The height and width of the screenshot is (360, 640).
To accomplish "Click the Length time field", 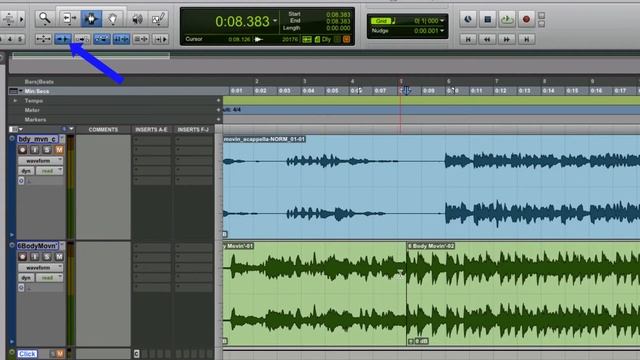I will (x=338, y=28).
